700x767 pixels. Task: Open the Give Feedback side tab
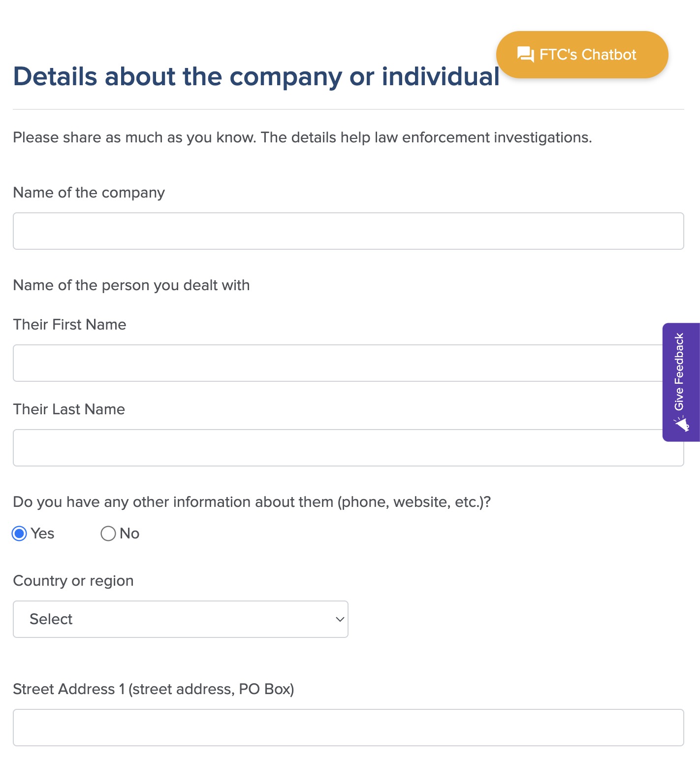[681, 382]
